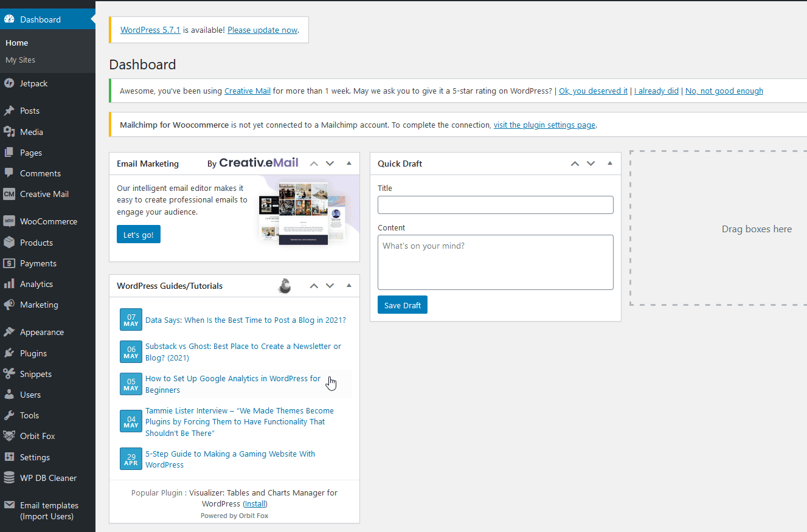Click the Media icon in sidebar
Screen dimensions: 807x532
click(x=9, y=132)
